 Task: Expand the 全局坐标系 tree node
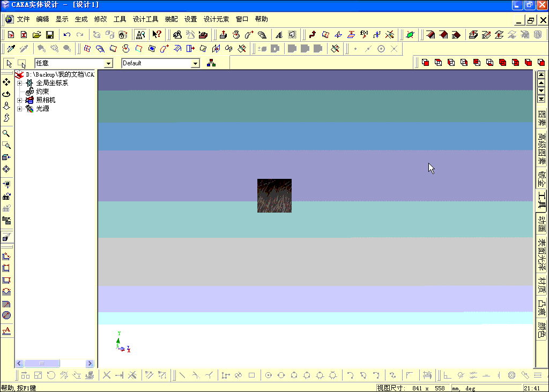[20, 83]
